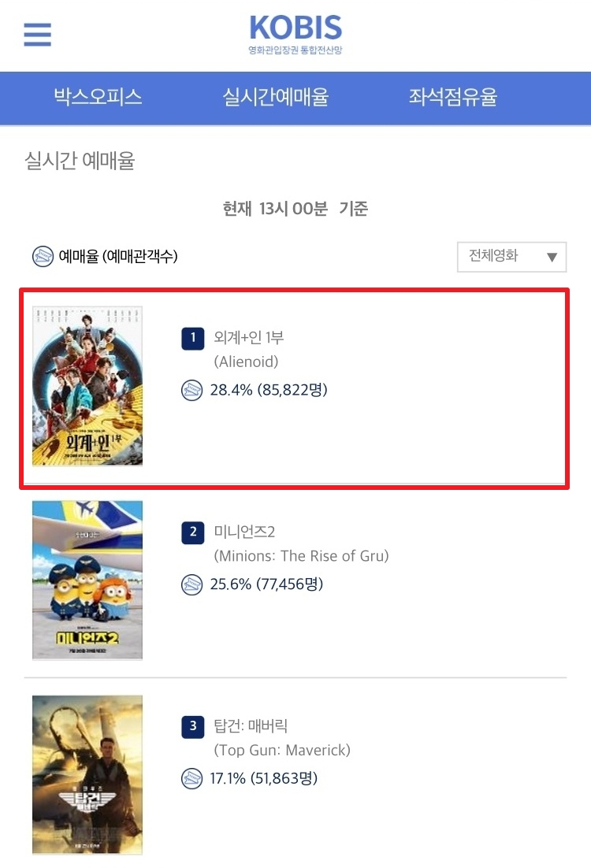Click rank 1 badge for 외계+인 1부
The height and width of the screenshot is (868, 591).
click(193, 338)
